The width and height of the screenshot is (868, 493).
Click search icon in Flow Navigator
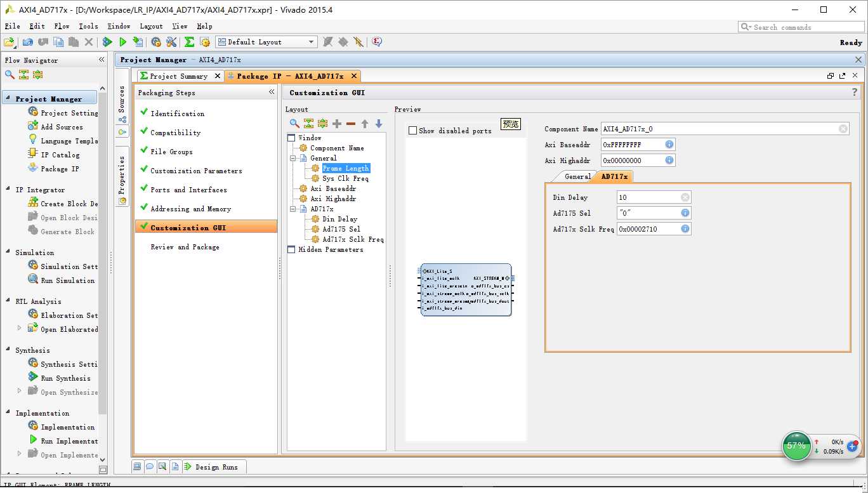pyautogui.click(x=10, y=74)
